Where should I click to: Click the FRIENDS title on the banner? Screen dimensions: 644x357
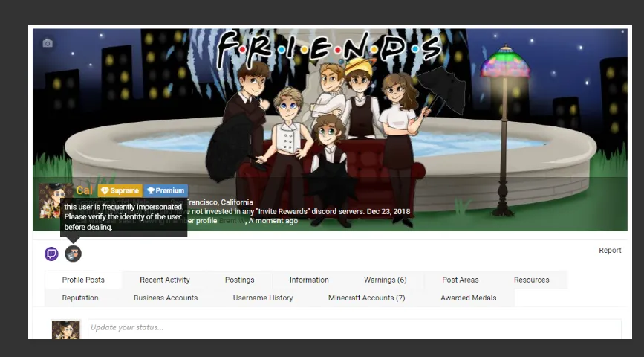tap(328, 48)
